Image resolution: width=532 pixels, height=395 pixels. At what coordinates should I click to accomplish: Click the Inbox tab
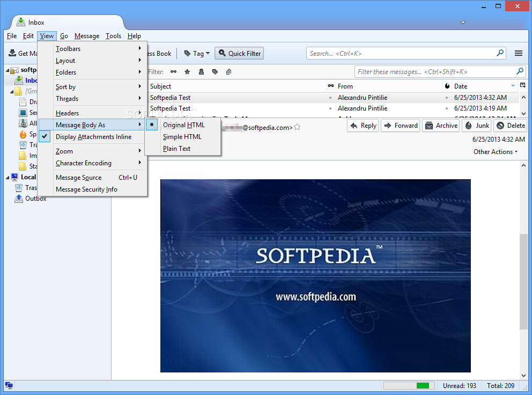(68, 23)
